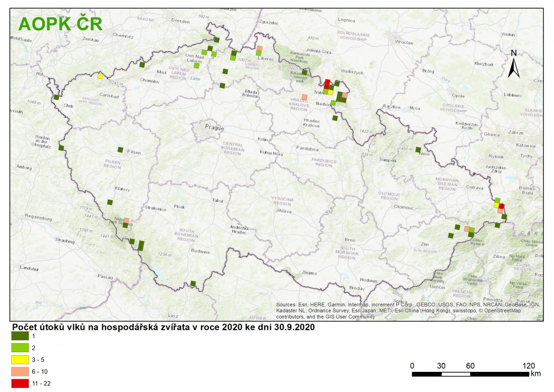This screenshot has width=554, height=392.
Task: Click the yellow legend swatch for 3 - 5
Action: click(x=18, y=360)
